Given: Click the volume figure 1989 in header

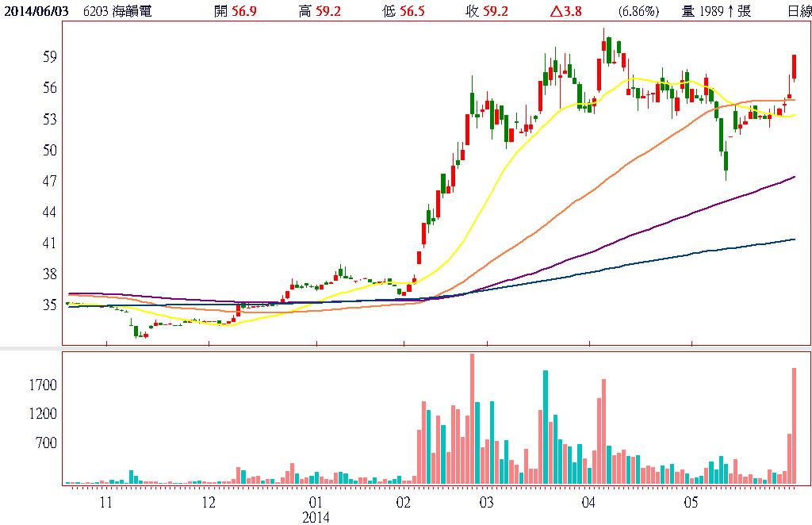Looking at the screenshot, I should coord(711,11).
